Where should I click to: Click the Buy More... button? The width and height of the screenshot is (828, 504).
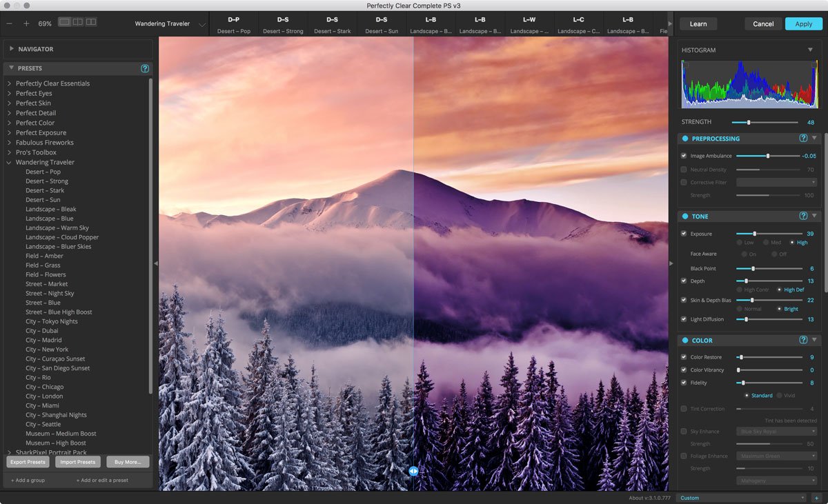tap(128, 462)
